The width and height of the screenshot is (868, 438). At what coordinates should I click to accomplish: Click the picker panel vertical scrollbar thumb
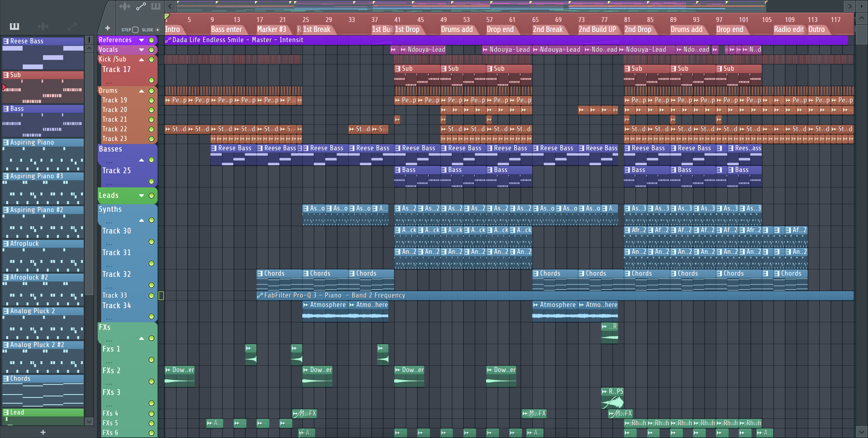click(x=89, y=174)
